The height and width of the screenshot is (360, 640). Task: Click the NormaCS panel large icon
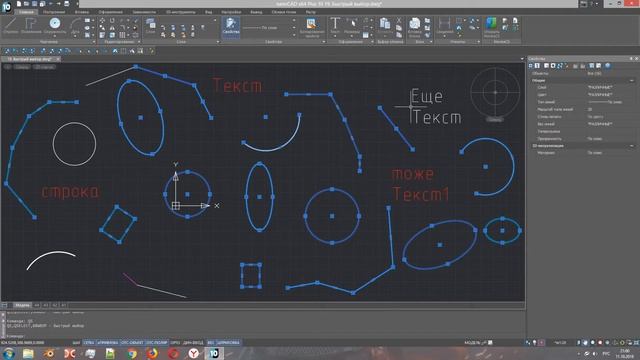[491, 26]
